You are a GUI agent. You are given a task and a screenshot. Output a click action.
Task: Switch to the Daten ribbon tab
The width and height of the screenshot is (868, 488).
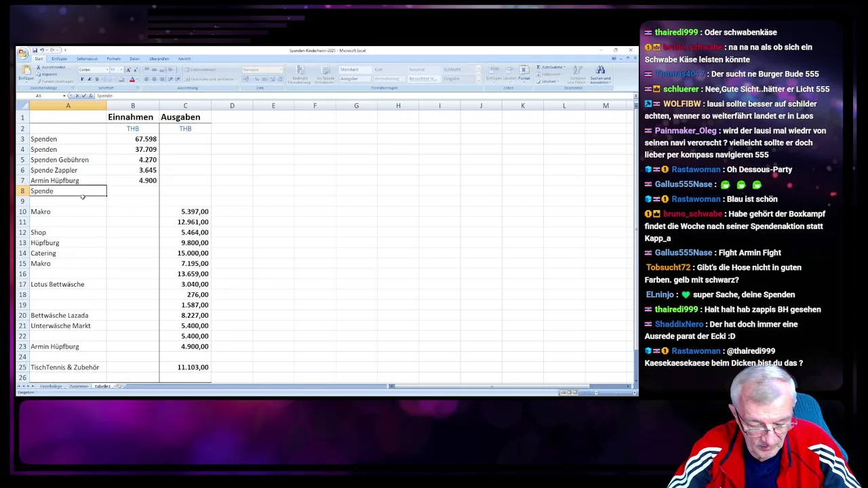point(134,59)
